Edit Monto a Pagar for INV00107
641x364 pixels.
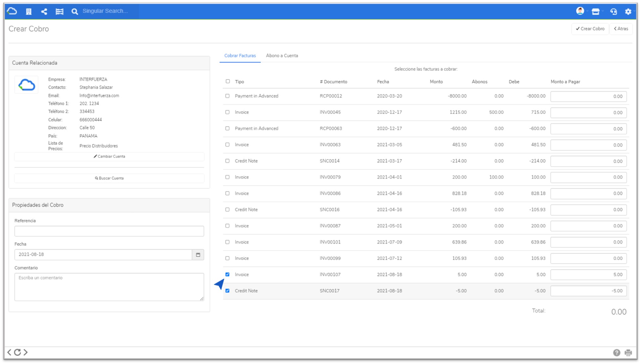(589, 275)
